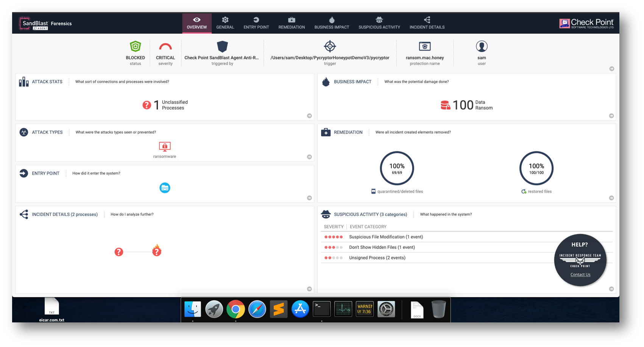Expand the Suspicious Activity panel details

[612, 288]
